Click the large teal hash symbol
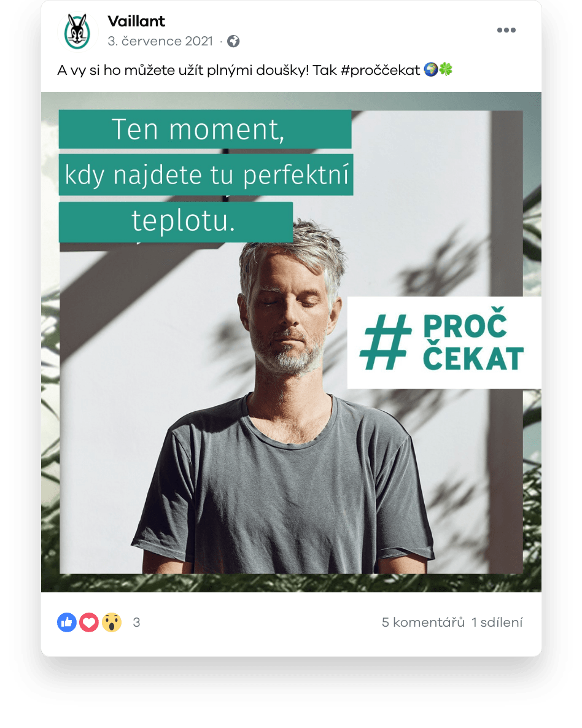The height and width of the screenshot is (728, 582). click(386, 342)
